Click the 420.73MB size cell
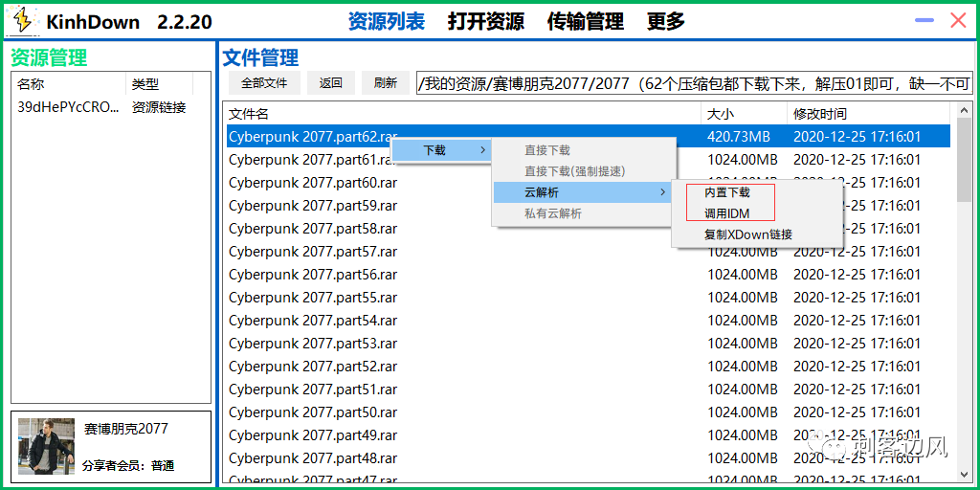 coord(739,136)
